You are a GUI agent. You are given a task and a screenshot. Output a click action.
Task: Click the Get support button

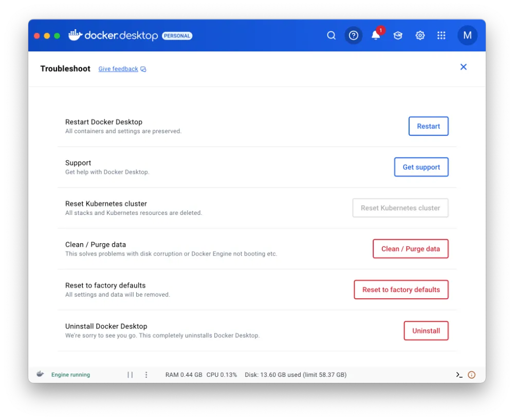pyautogui.click(x=421, y=167)
